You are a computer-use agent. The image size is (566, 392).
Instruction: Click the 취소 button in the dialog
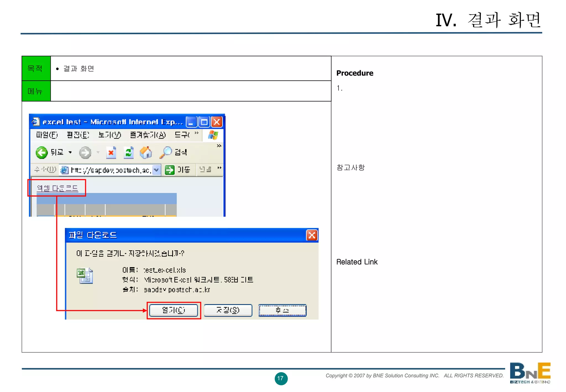[282, 310]
